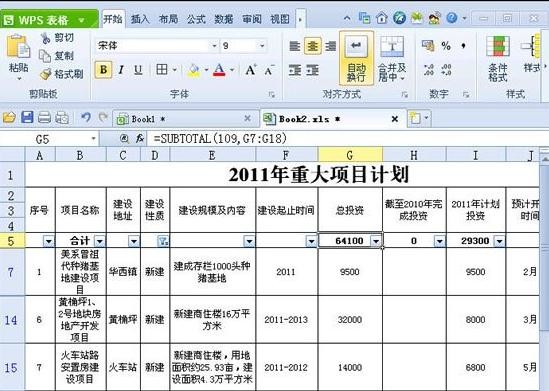Select row 14 header
Image resolution: width=549 pixels, height=391 pixels.
12,320
